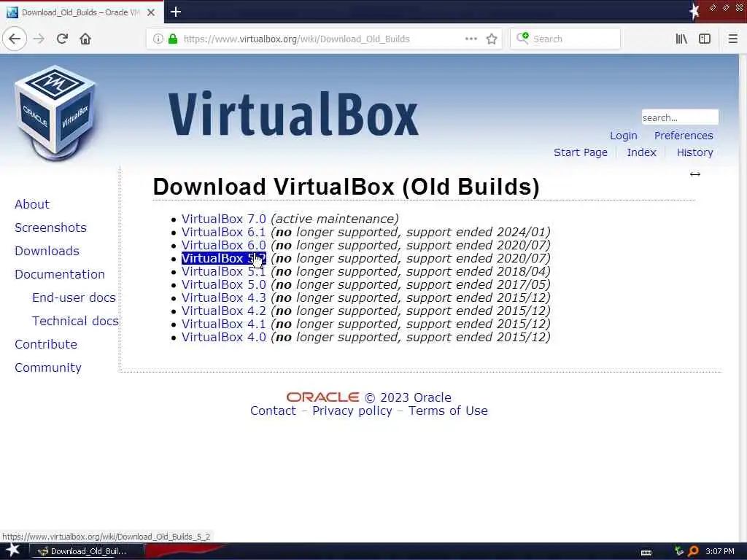This screenshot has height=560, width=747.
Task: Click the keyboard icon in system tray
Action: pos(646,553)
